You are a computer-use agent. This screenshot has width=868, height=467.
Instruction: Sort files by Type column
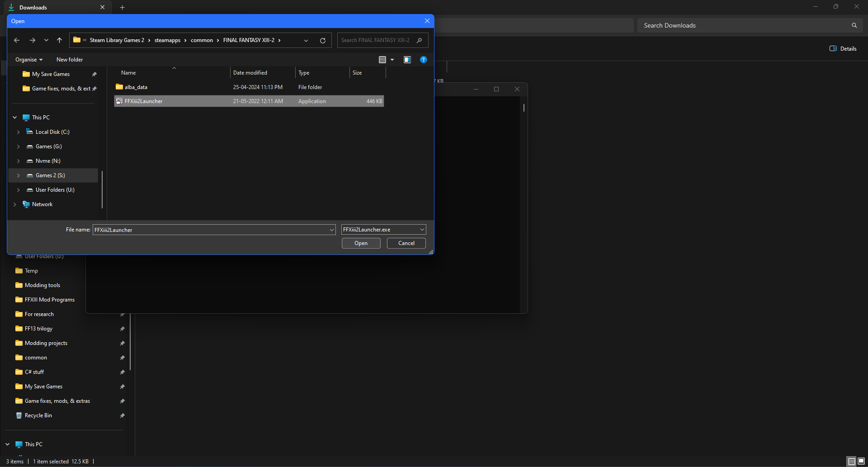pos(322,73)
